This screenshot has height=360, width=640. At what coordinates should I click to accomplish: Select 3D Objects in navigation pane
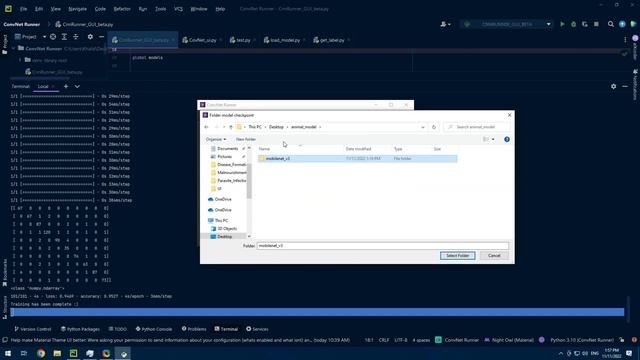pos(227,229)
